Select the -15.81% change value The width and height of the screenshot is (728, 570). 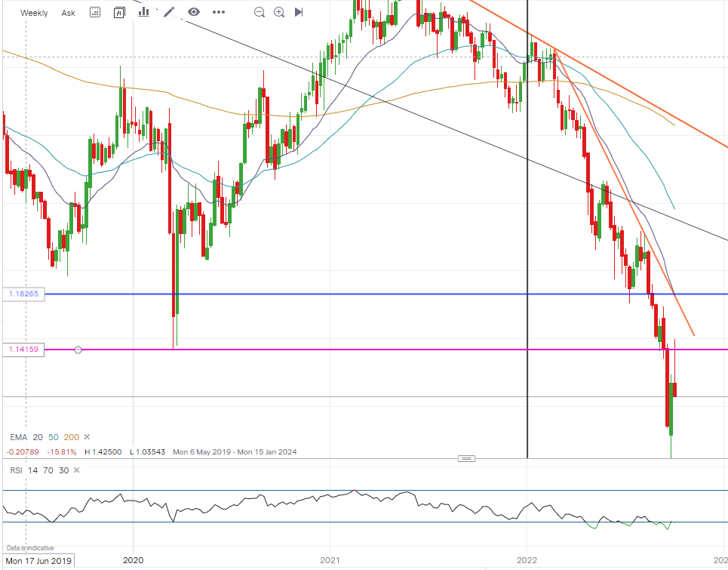coord(62,452)
